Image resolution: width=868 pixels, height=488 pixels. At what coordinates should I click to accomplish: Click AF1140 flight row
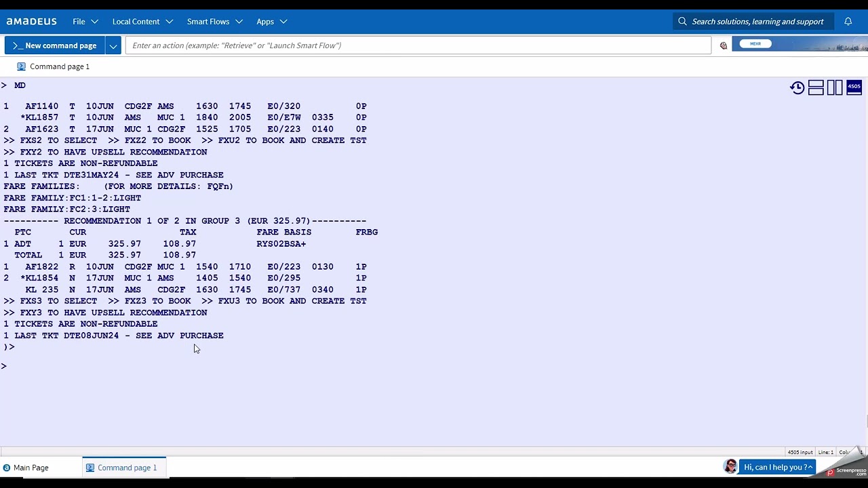point(185,106)
